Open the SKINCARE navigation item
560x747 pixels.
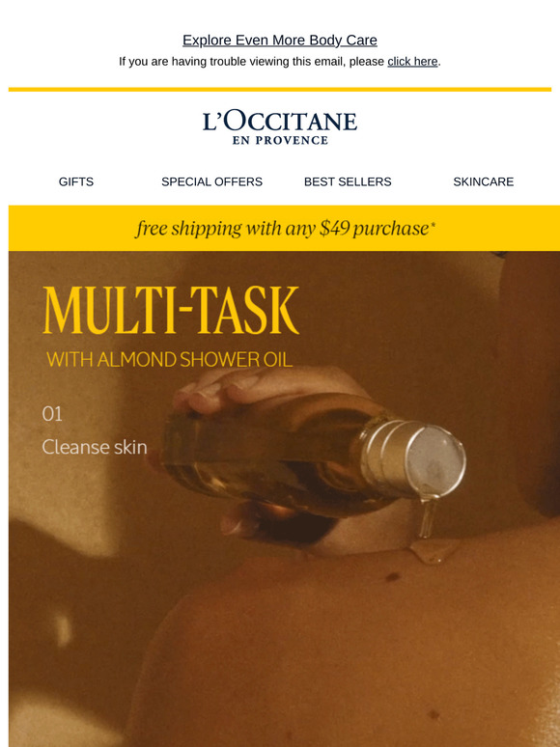click(484, 181)
